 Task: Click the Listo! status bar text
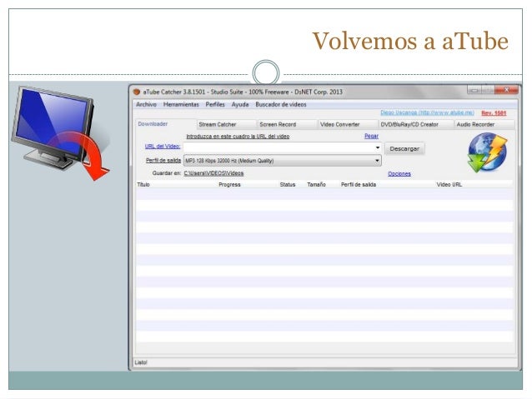pos(141,362)
